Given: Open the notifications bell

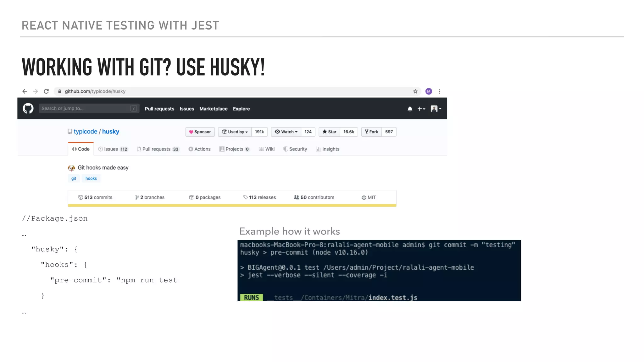Looking at the screenshot, I should pyautogui.click(x=410, y=109).
